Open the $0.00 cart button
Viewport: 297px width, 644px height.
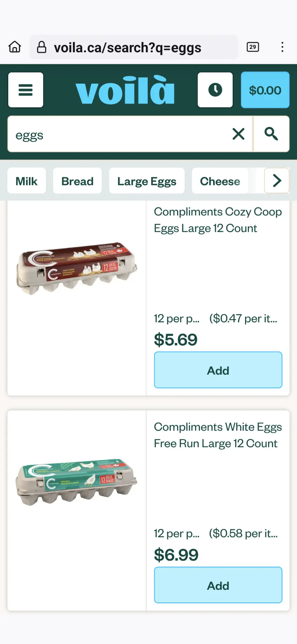pos(265,90)
